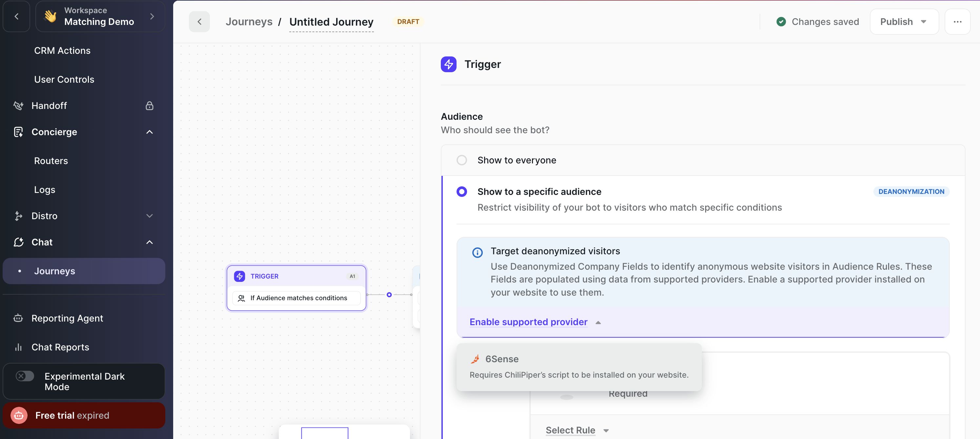Click the Reporting Agent robot icon
This screenshot has width=980, height=439.
coord(18,318)
